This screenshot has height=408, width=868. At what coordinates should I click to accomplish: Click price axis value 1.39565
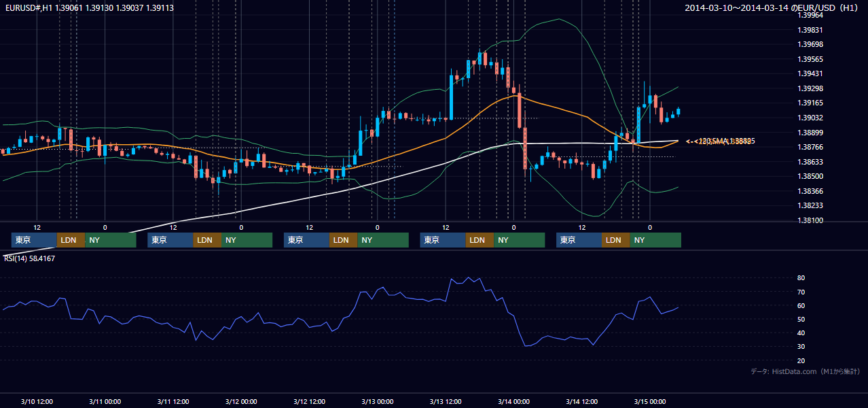(x=810, y=59)
